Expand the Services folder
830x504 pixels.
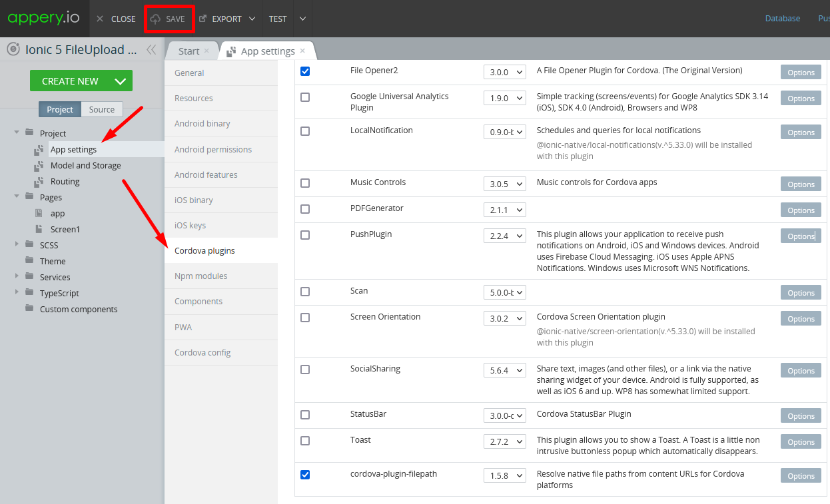[17, 276]
